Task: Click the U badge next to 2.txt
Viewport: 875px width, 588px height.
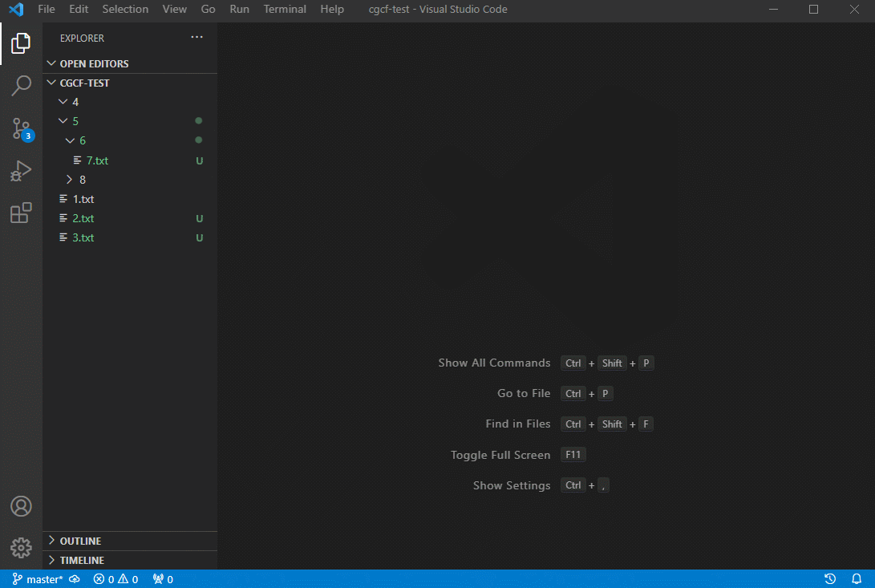Action: tap(199, 219)
